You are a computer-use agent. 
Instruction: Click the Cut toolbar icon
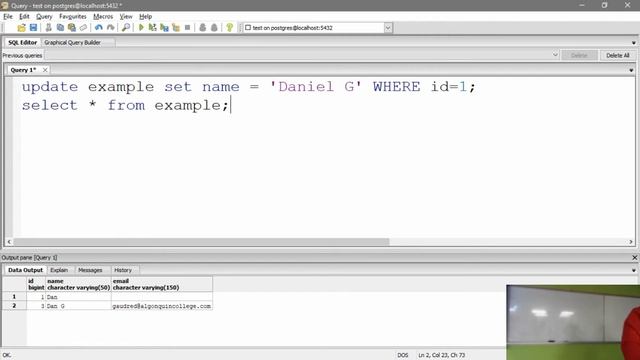click(x=48, y=28)
